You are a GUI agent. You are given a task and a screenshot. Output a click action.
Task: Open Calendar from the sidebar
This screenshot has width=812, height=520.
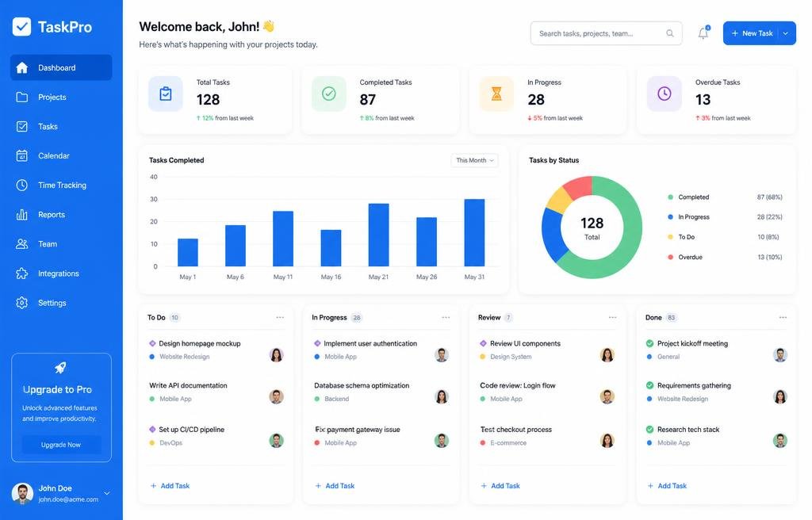pyautogui.click(x=61, y=156)
